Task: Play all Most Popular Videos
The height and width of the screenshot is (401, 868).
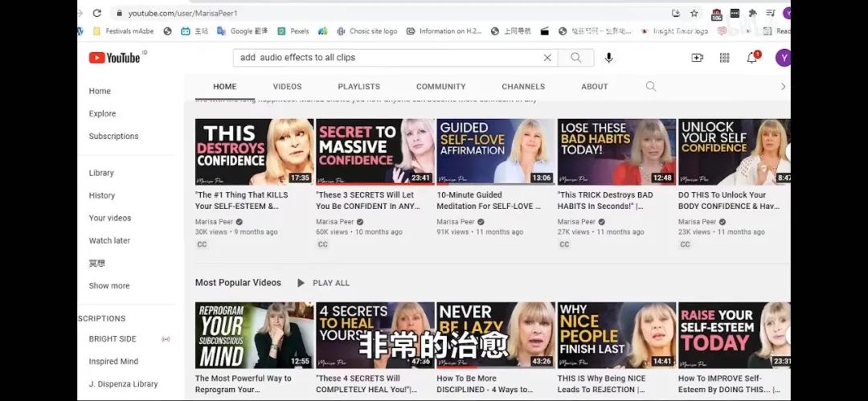Action: [323, 283]
